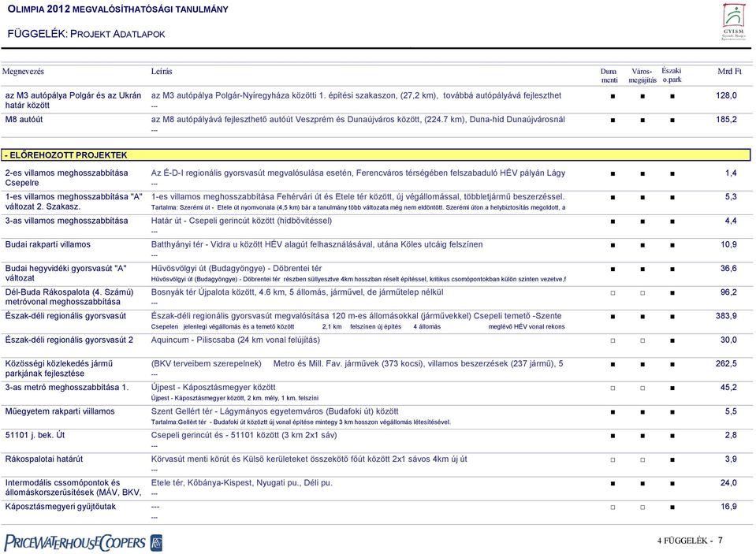Select "2-es villamos meghosszabbítása Csepelre" row name
This screenshot has width=756, height=554.
[x=66, y=177]
